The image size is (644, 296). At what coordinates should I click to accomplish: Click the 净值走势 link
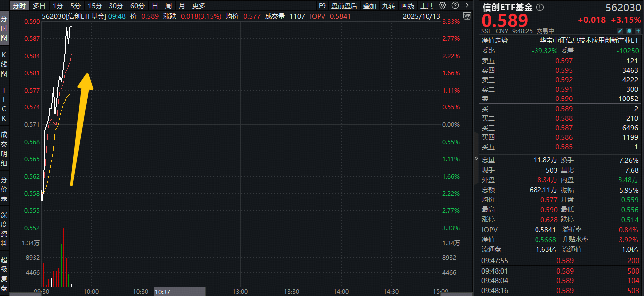[x=494, y=41]
